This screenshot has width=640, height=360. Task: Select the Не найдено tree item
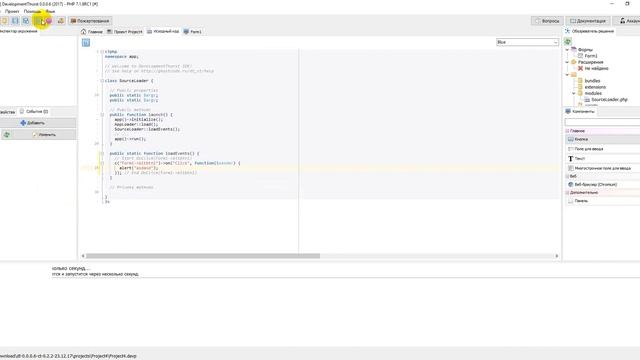pyautogui.click(x=593, y=69)
